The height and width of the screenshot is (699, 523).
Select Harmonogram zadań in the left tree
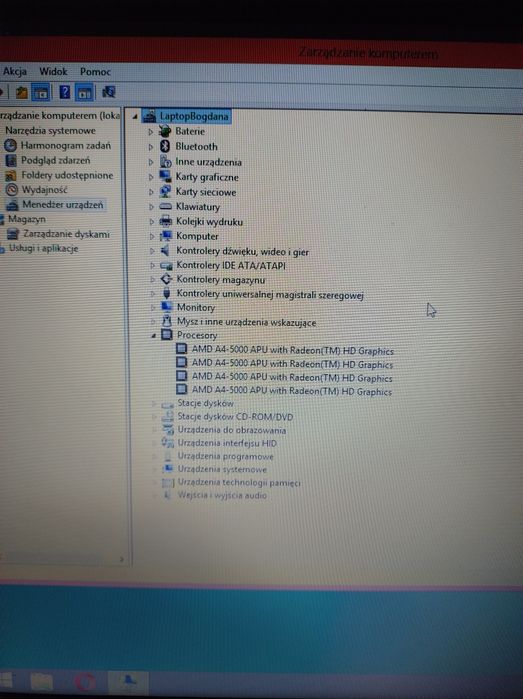coord(66,145)
